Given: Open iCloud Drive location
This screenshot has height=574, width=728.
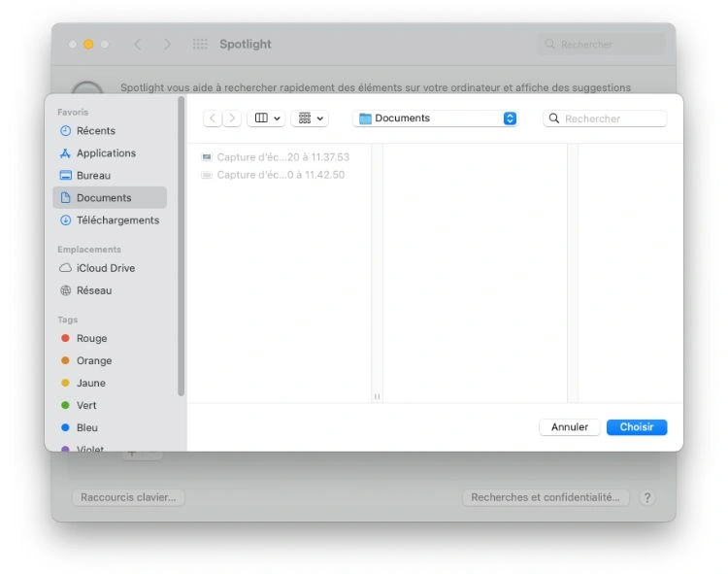Looking at the screenshot, I should click(x=110, y=268).
